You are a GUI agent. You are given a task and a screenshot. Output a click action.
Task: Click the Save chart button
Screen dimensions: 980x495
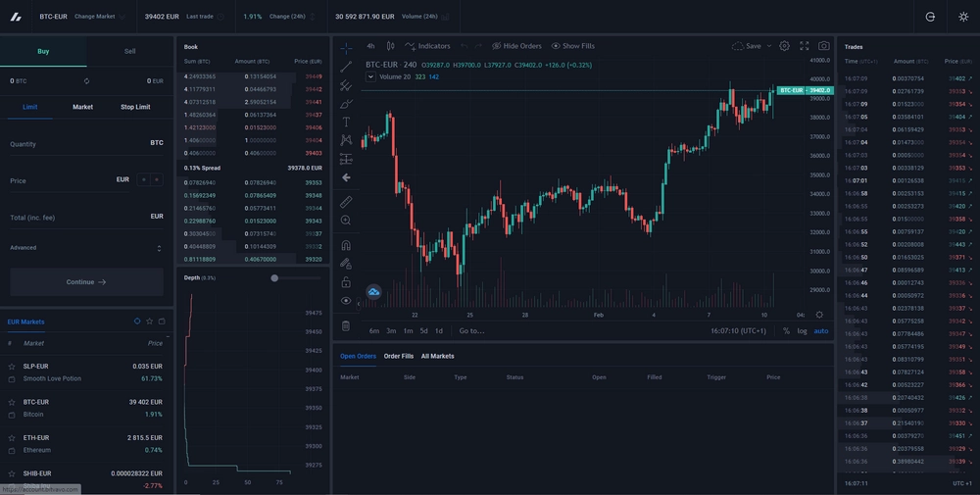(x=746, y=46)
